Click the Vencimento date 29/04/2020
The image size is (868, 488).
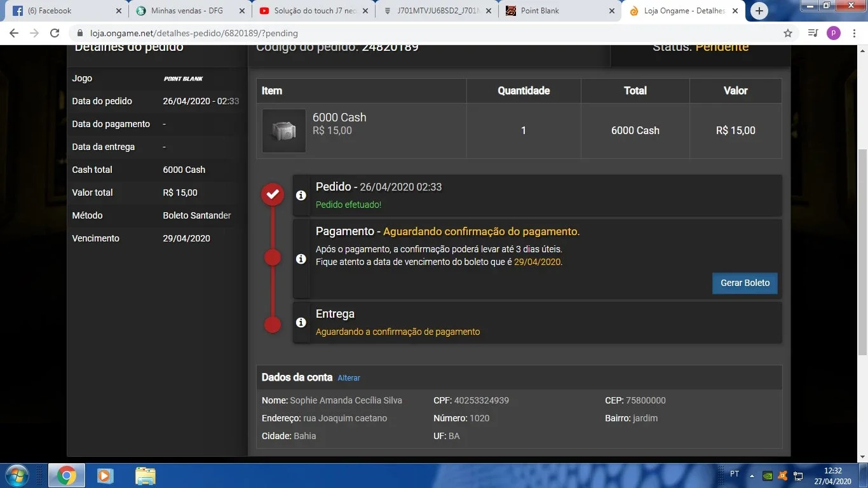tap(186, 238)
